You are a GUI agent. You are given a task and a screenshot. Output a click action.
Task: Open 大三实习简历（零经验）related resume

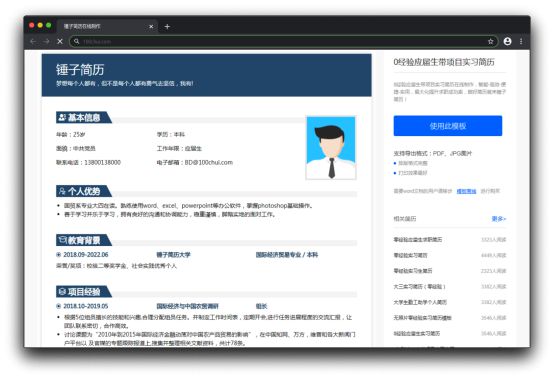tap(419, 286)
